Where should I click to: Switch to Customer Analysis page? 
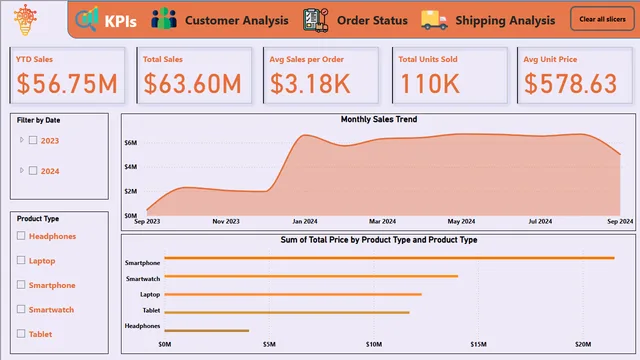[237, 20]
